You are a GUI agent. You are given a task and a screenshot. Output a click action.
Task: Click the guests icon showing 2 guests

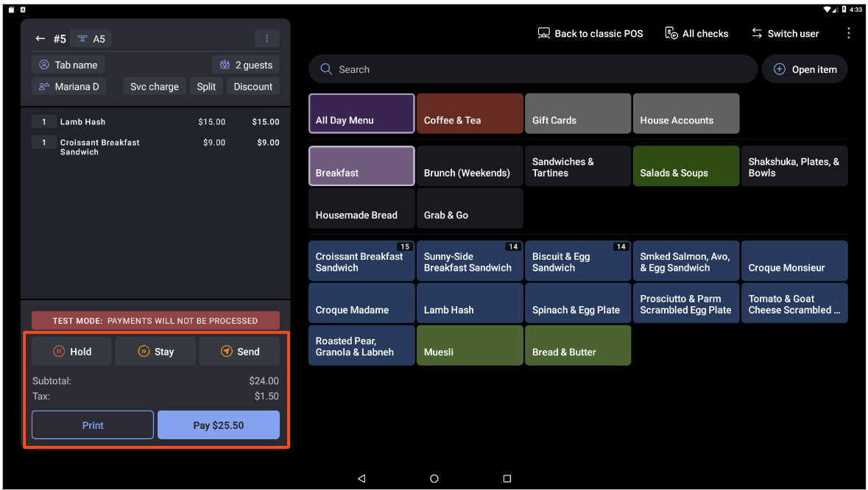tap(225, 65)
